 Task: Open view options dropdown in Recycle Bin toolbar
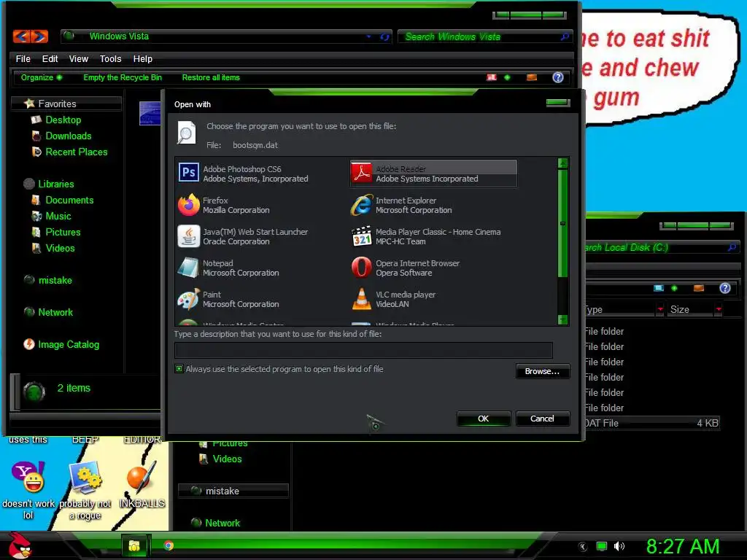pyautogui.click(x=508, y=77)
